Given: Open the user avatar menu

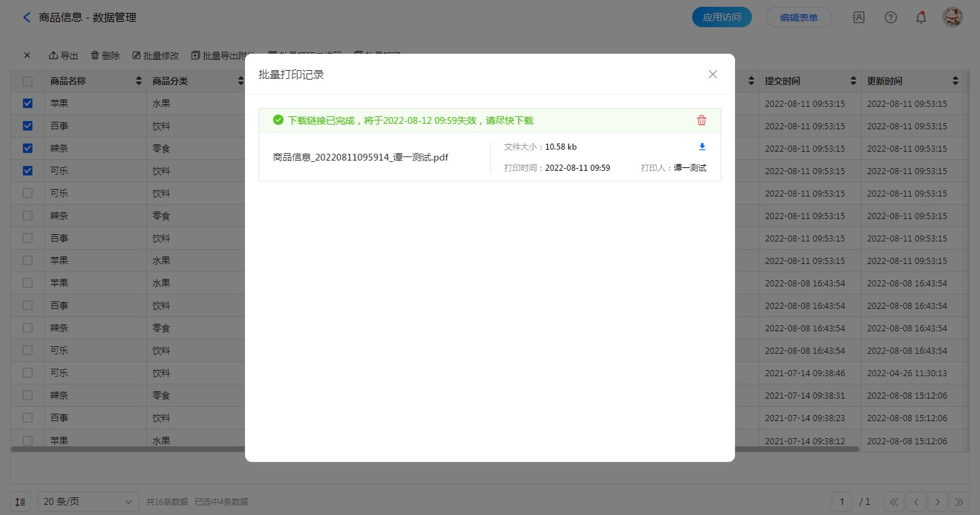Looking at the screenshot, I should click(952, 18).
